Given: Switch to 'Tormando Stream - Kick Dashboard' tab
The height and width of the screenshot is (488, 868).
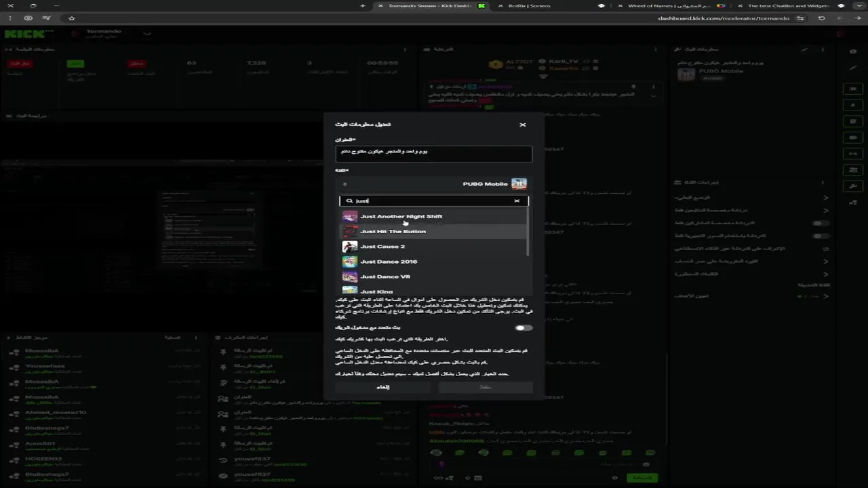Looking at the screenshot, I should [431, 5].
